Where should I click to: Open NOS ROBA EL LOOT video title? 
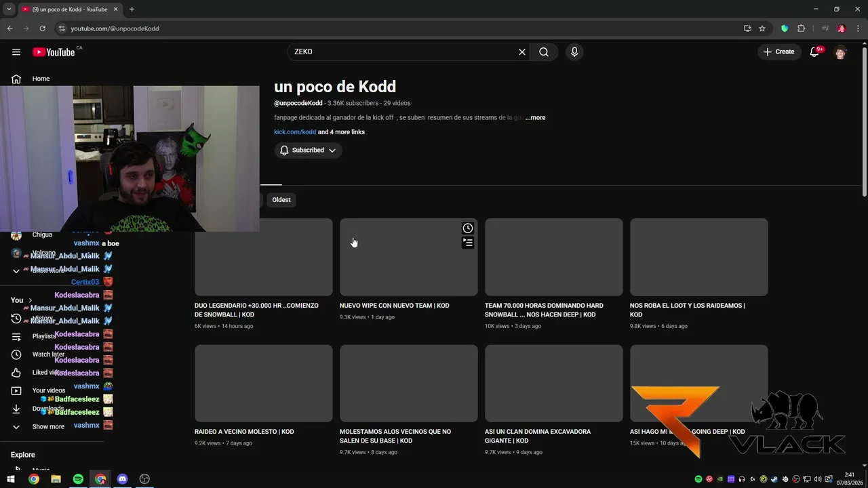[x=688, y=310]
